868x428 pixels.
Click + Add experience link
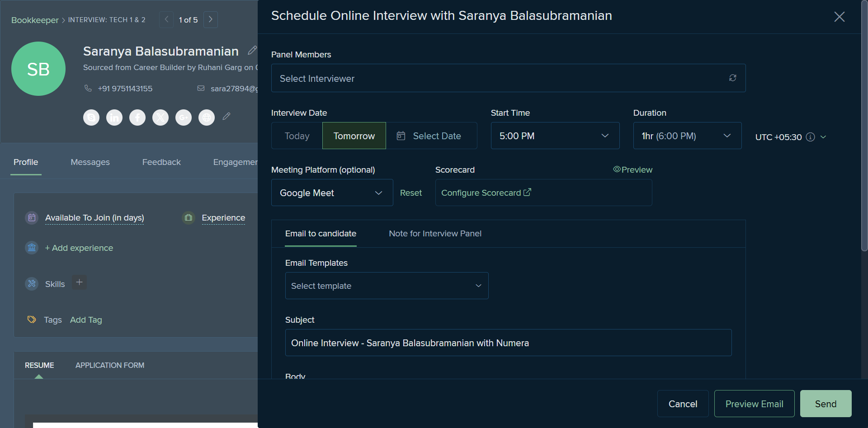point(79,248)
